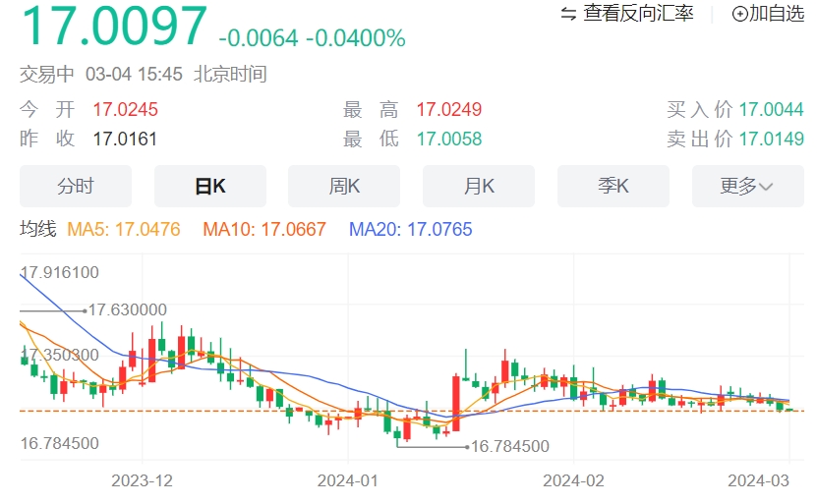Screen dimensions: 817x504
Task: Click the 2023-12 date axis label
Action: pyautogui.click(x=142, y=480)
